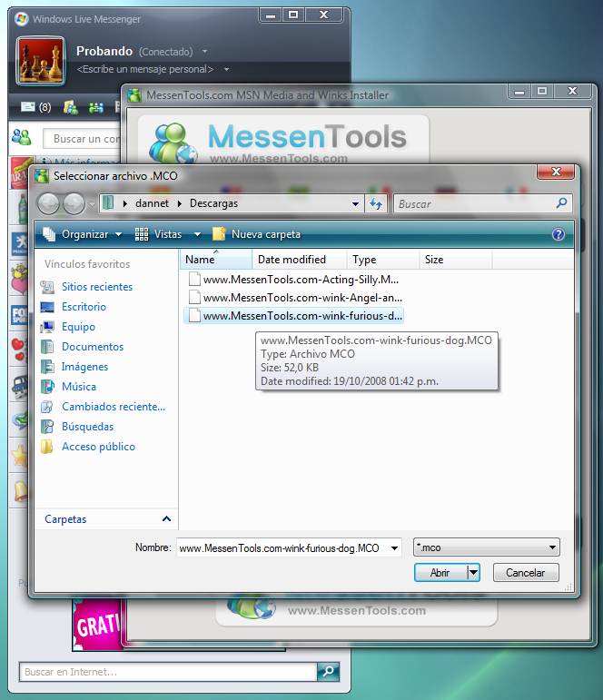Click the add contact icon in Messenger

[x=21, y=137]
